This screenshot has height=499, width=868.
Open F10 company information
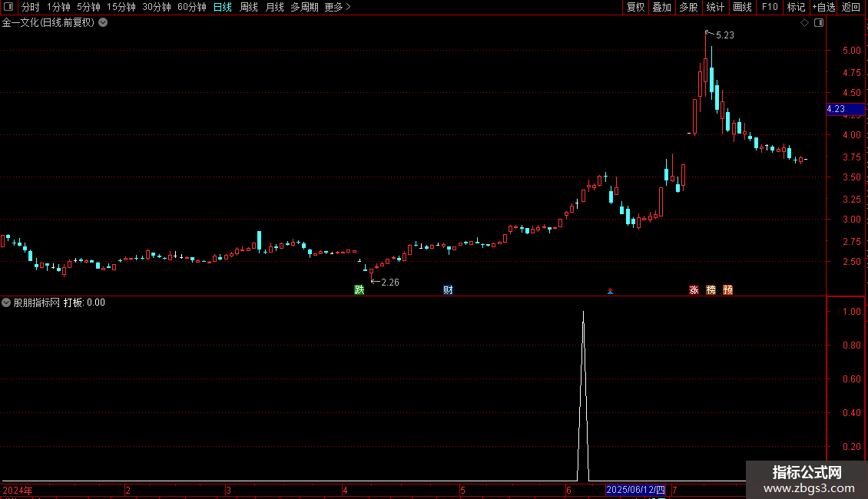click(x=770, y=7)
